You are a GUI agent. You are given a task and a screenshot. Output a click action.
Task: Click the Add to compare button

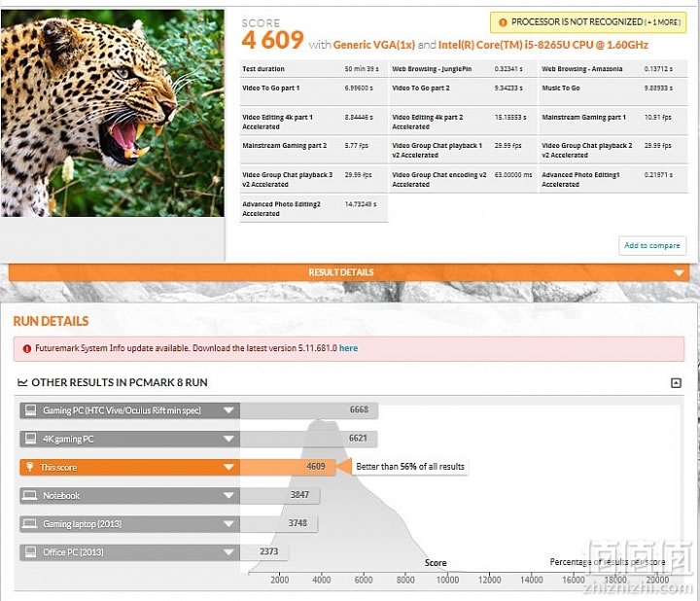coord(651,246)
